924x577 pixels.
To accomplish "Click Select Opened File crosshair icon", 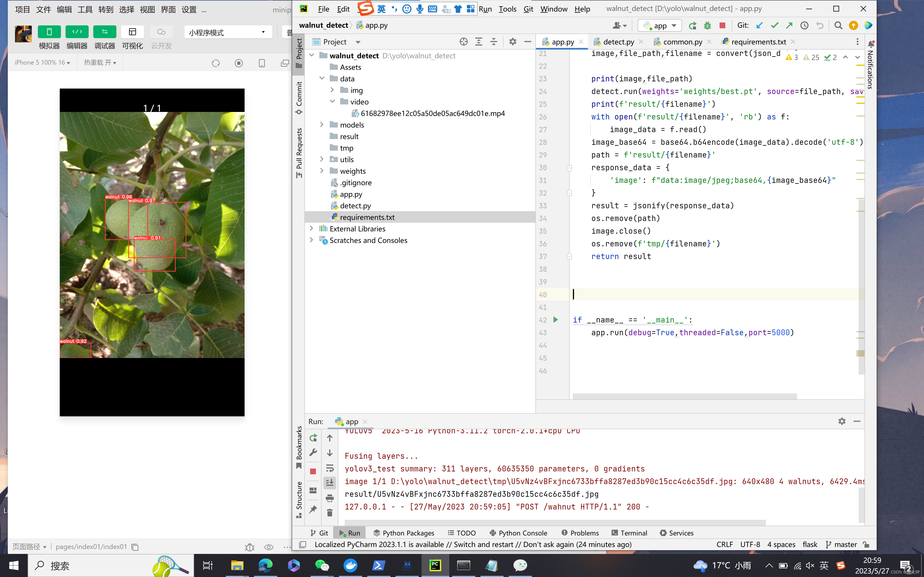I will 463,42.
